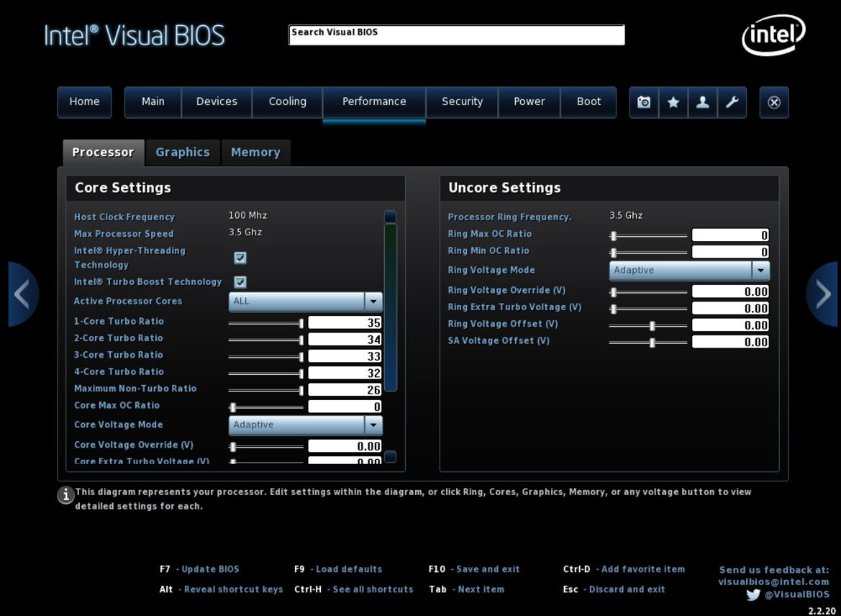The width and height of the screenshot is (841, 616).
Task: Click the Search Visual BIOS field
Action: pos(456,35)
